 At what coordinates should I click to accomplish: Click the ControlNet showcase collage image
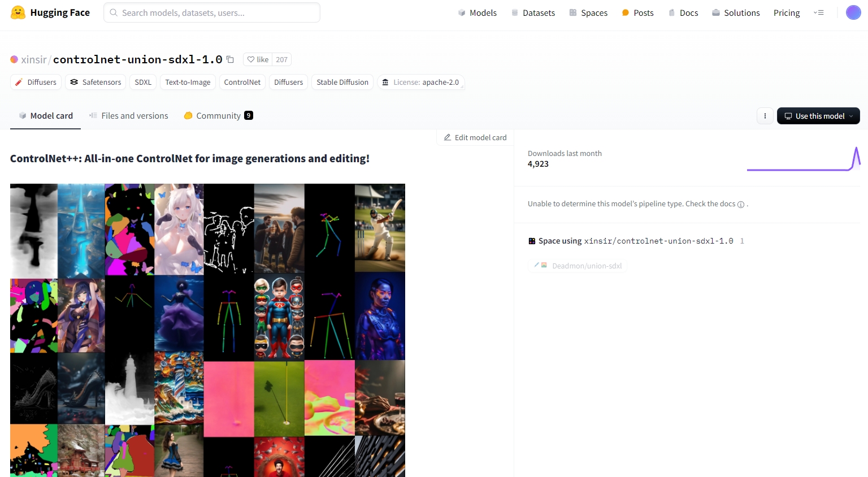(207, 330)
